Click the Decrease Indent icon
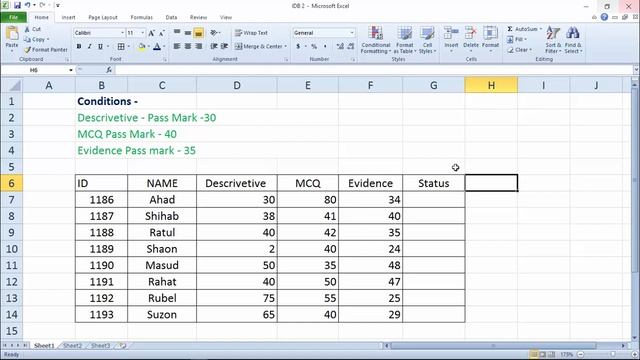 pos(213,47)
